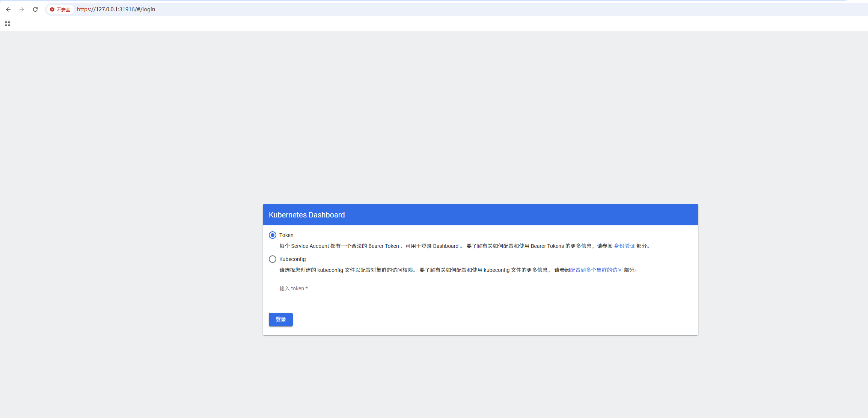Select the Token radio button
868x418 pixels.
273,235
